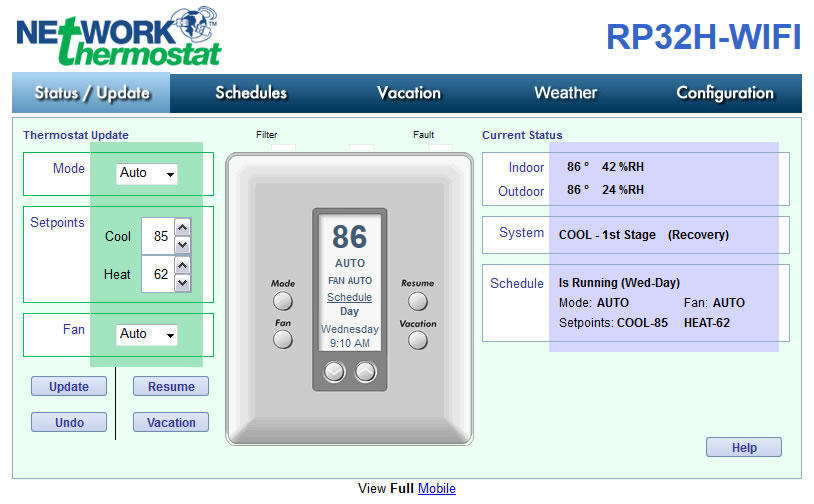Open the Status / Update tab
Image resolution: width=814 pixels, height=504 pixels.
pos(91,93)
